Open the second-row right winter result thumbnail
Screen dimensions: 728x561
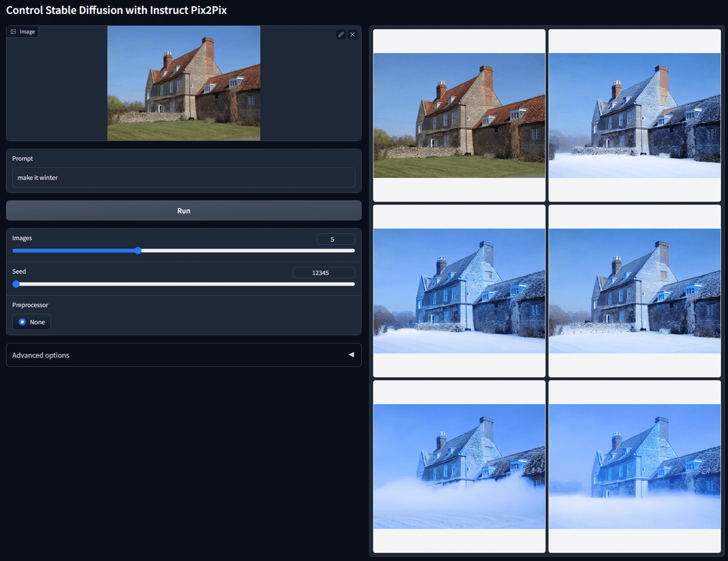[x=635, y=291]
